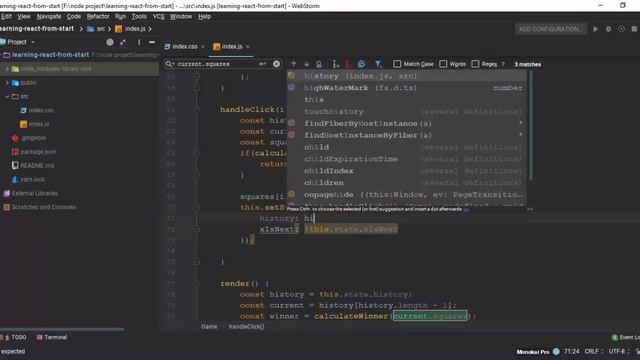The width and height of the screenshot is (640, 360).
Task: Clear the search field with X icon
Action: tap(276, 64)
